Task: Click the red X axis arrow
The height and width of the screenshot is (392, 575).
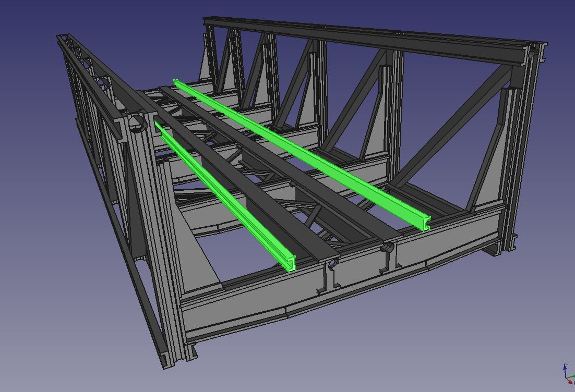Action: 570,382
